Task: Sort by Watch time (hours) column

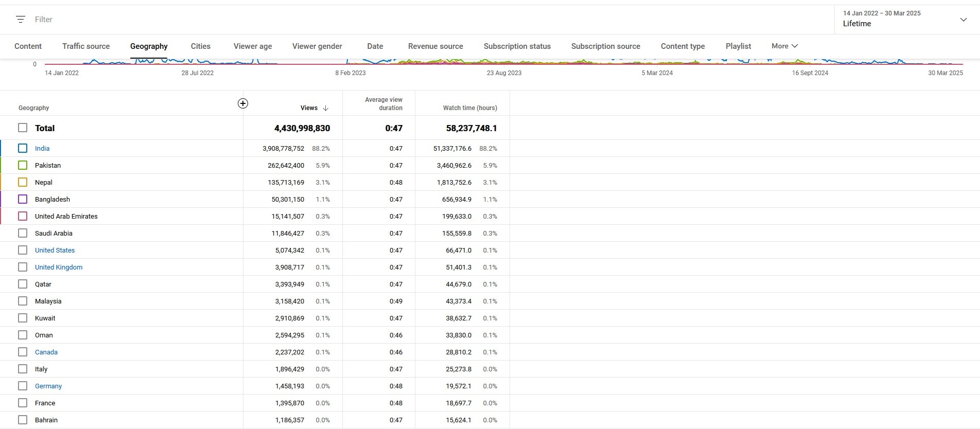Action: pyautogui.click(x=470, y=108)
